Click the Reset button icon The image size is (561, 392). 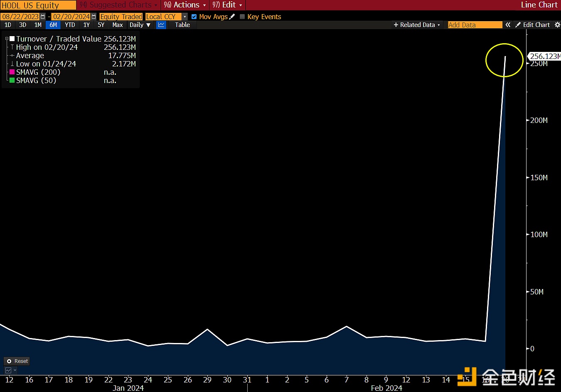tap(9, 361)
